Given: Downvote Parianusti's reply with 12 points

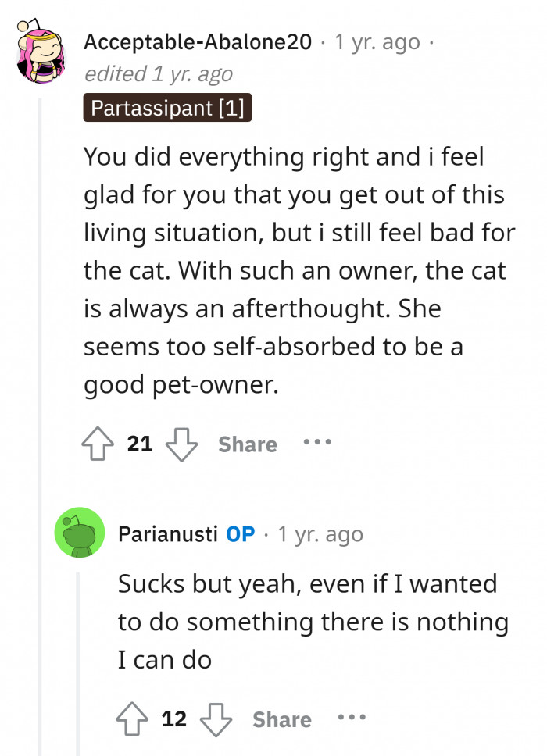Looking at the screenshot, I should click(x=216, y=719).
